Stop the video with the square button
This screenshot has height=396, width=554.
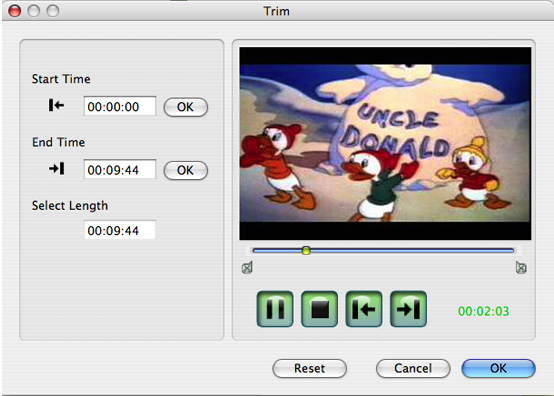click(319, 309)
